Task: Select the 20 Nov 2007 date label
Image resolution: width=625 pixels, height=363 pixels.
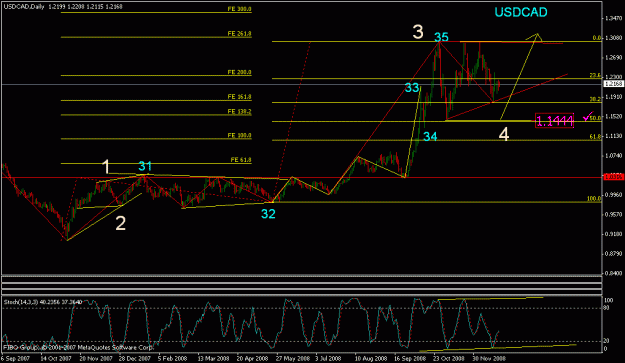Action: click(96, 358)
